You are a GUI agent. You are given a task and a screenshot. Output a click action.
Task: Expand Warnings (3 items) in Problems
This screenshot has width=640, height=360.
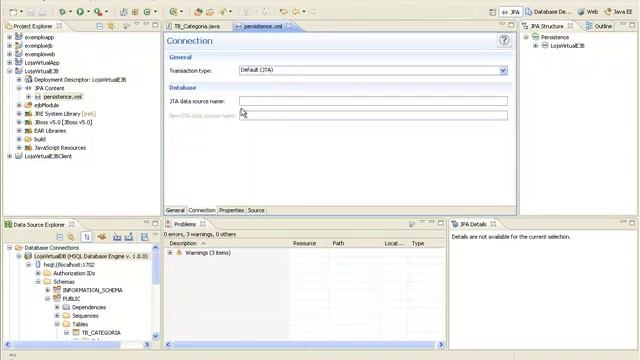pyautogui.click(x=170, y=253)
